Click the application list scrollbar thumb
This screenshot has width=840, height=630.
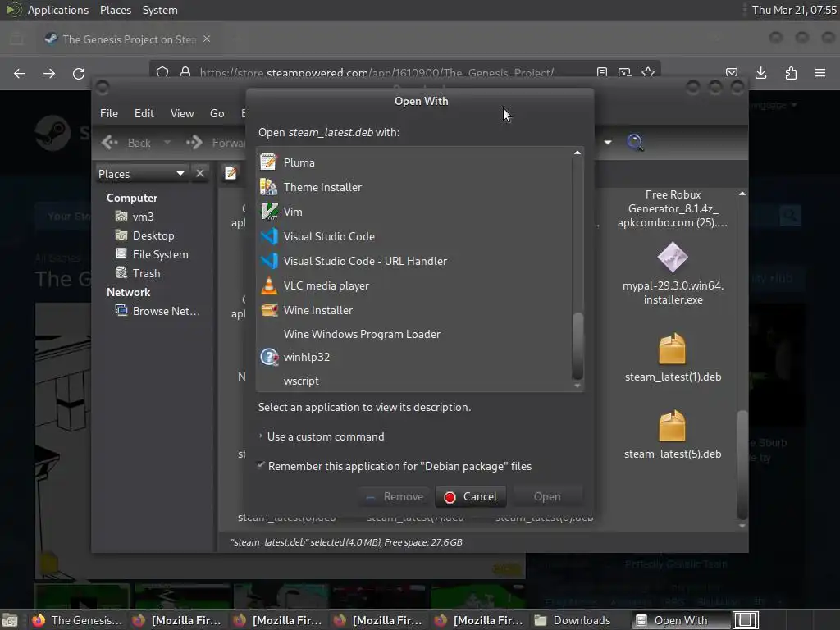click(577, 345)
